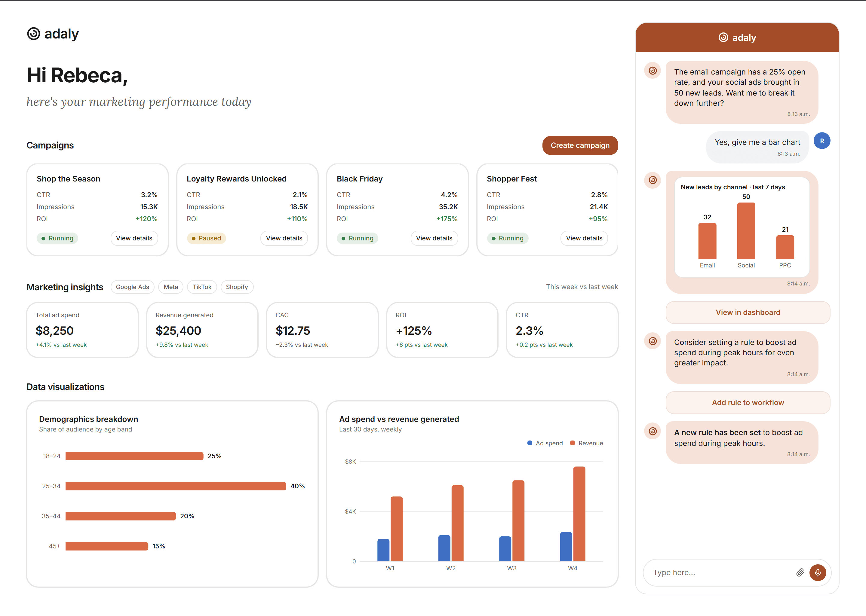The image size is (866, 616).
Task: Click the blue Ad spend legend dot
Action: (x=530, y=443)
